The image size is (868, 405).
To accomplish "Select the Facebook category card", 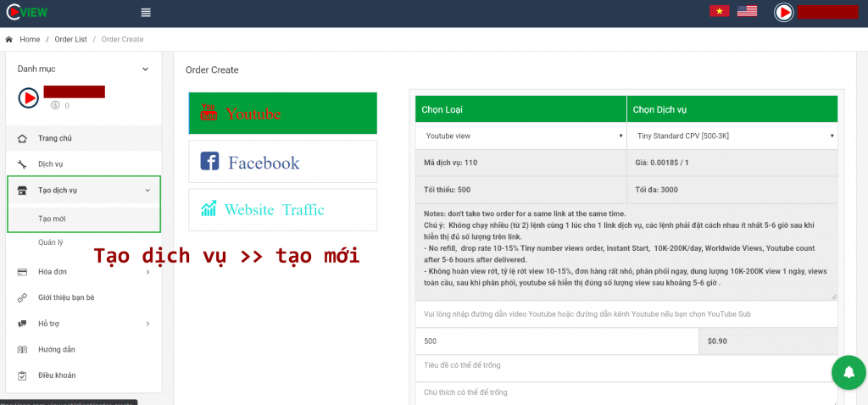I will [283, 162].
